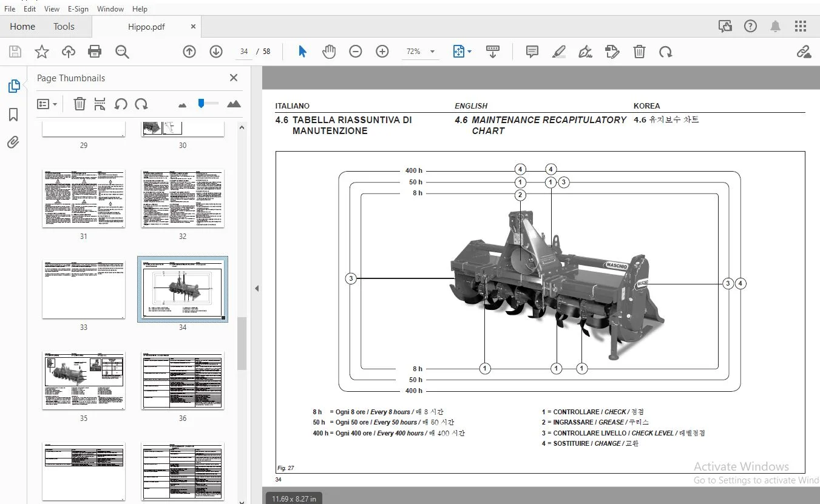Open the File menu
This screenshot has width=820, height=504.
(10, 8)
